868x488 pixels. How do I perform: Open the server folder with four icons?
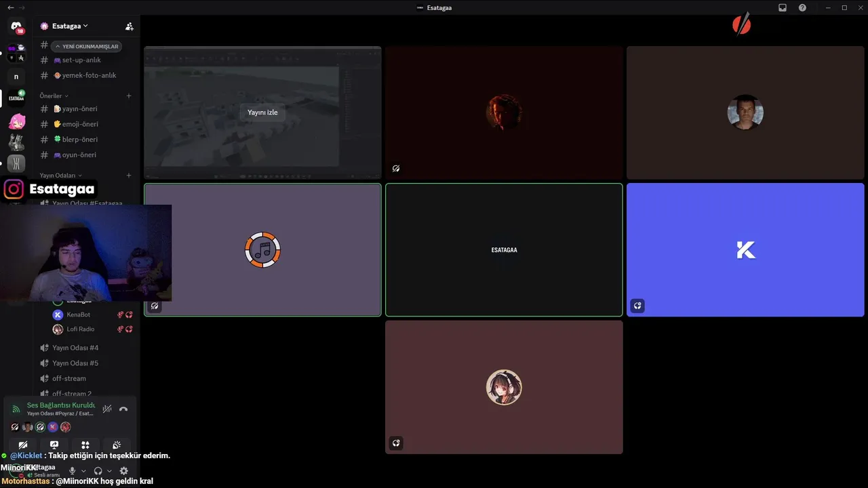pos(16,52)
